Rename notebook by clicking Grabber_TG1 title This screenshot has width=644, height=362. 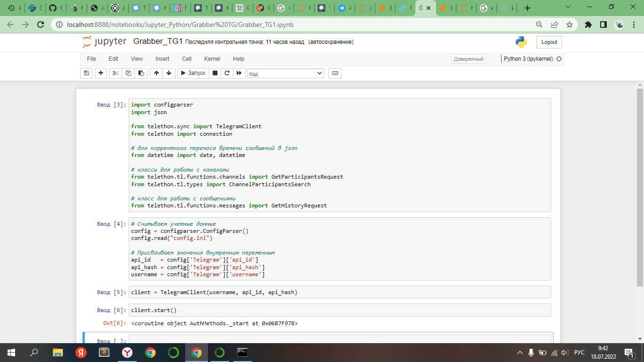coord(158,41)
